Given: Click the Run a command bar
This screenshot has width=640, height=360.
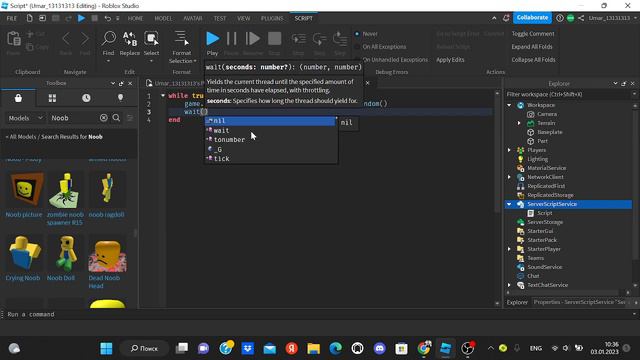Looking at the screenshot, I should coord(318,314).
